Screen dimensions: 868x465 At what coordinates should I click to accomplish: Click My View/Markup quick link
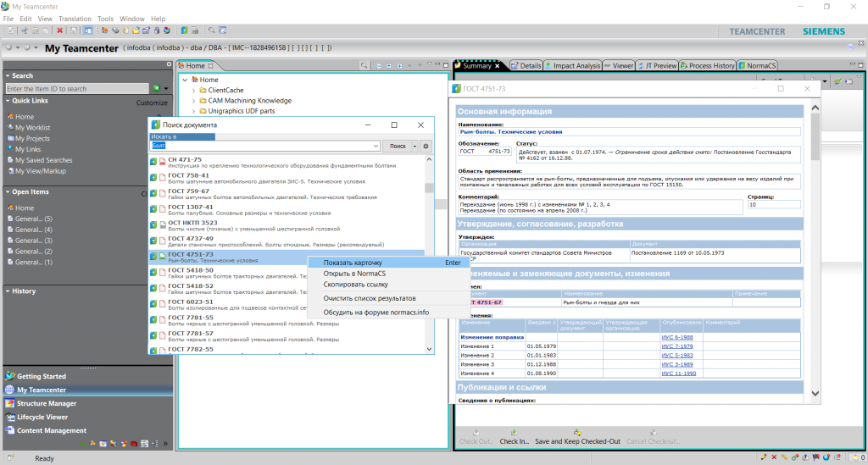[x=36, y=171]
